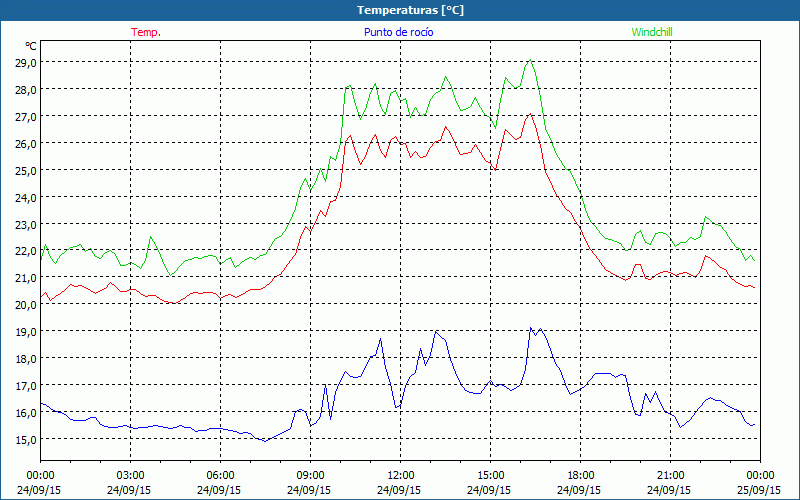Click the '°C' unit label on axis
Screen dimensions: 800x500
(31, 46)
